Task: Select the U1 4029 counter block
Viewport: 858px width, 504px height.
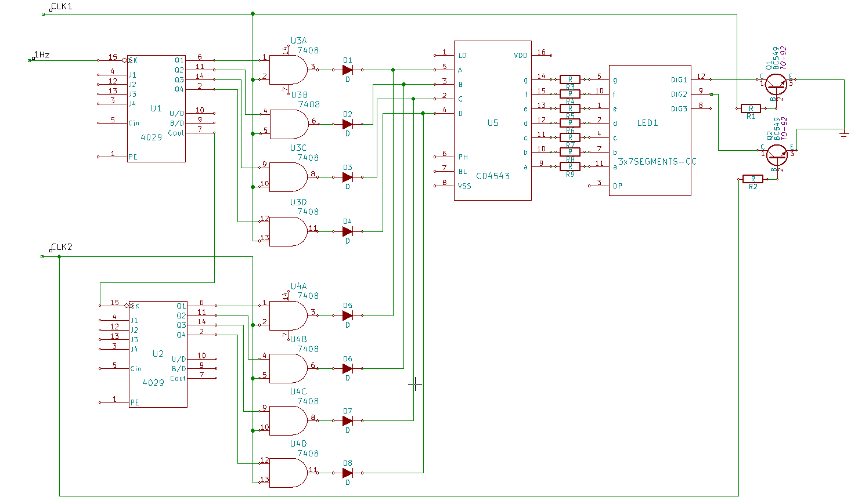Action: (157, 108)
